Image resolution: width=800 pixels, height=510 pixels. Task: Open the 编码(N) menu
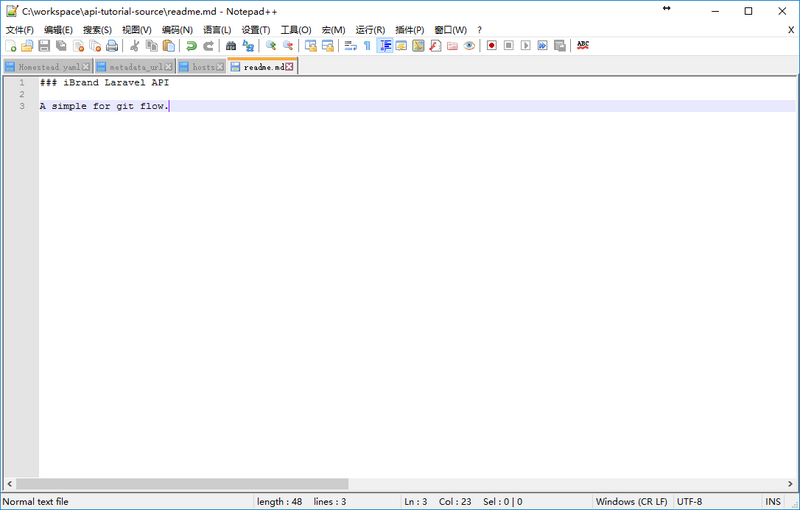click(x=177, y=30)
